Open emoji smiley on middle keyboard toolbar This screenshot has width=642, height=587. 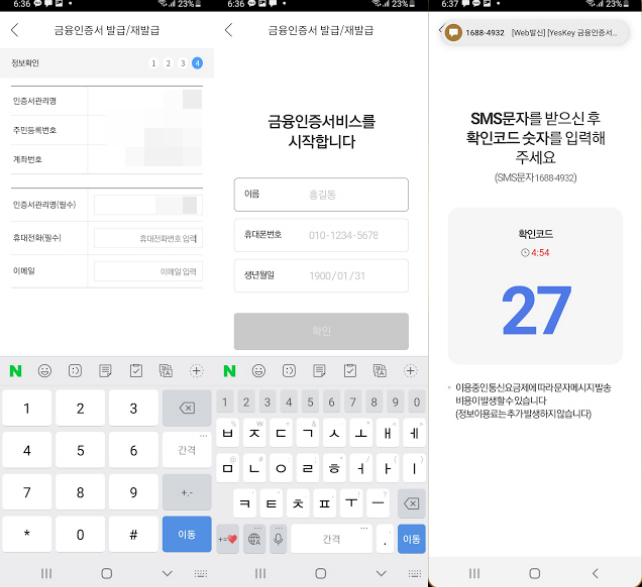click(x=259, y=371)
